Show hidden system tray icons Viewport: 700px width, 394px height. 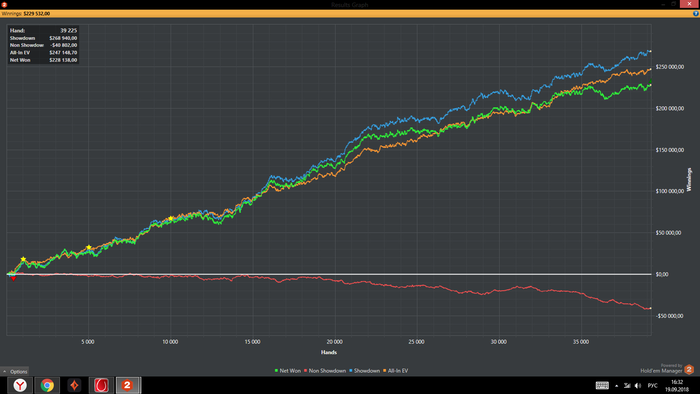[x=617, y=386]
